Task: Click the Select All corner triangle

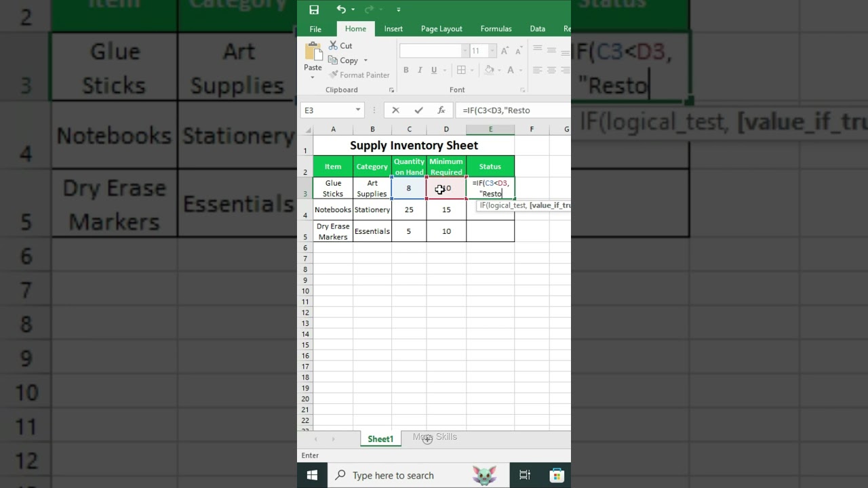Action: [x=307, y=129]
